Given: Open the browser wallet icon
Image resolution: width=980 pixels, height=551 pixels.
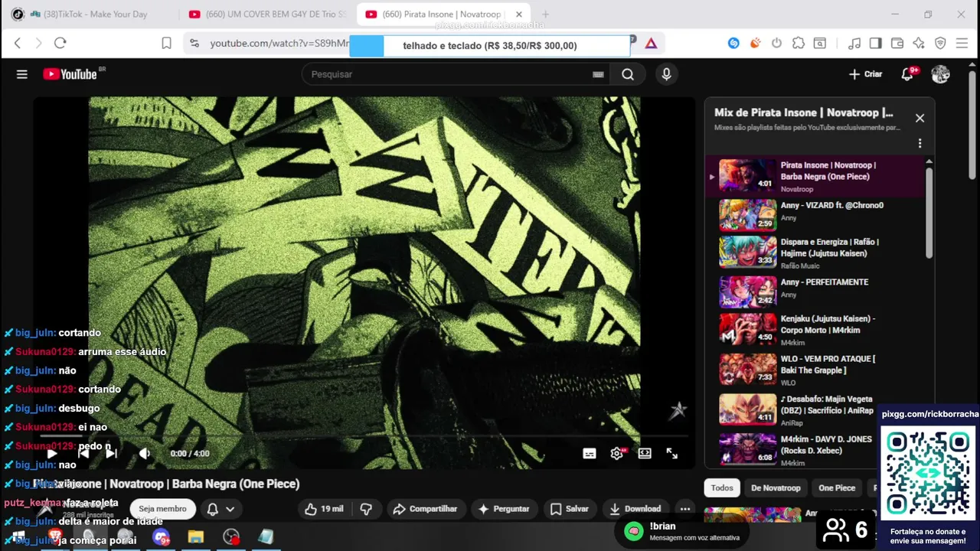Looking at the screenshot, I should click(x=897, y=44).
